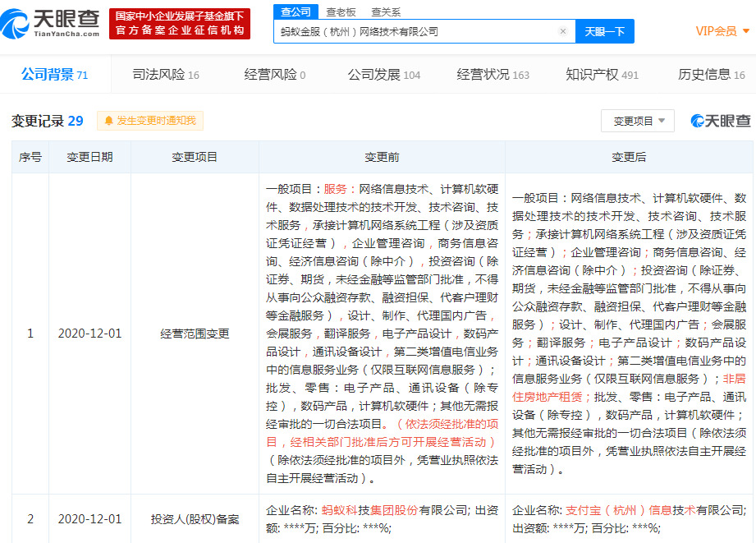Viewport: 756px width, 543px height.
Task: Open the 历史信息 16 tab
Action: [711, 74]
